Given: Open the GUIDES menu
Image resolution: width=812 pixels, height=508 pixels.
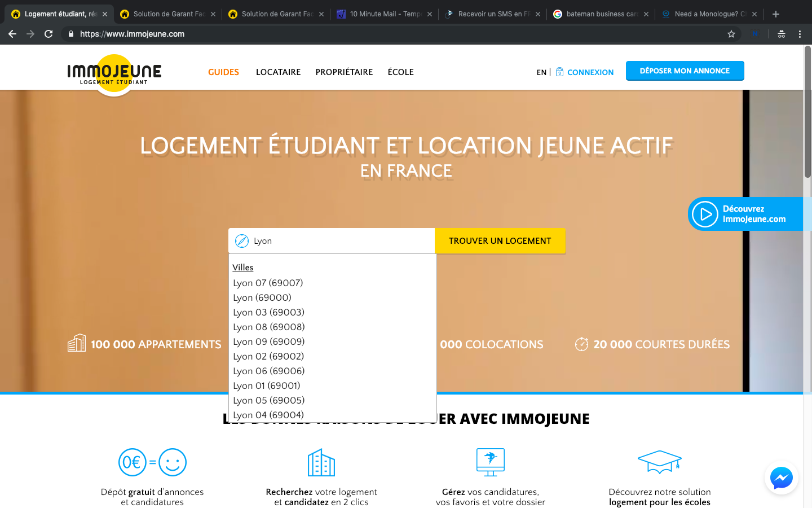Looking at the screenshot, I should (223, 72).
